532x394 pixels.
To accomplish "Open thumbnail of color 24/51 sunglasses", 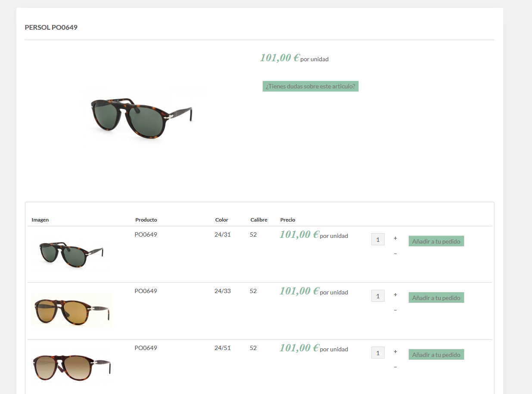I will click(72, 366).
